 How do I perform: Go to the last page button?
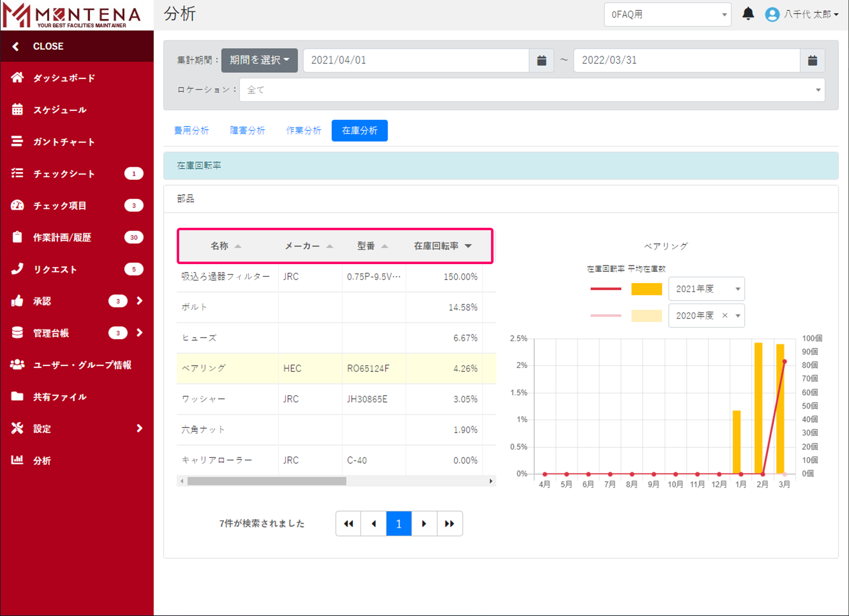449,523
